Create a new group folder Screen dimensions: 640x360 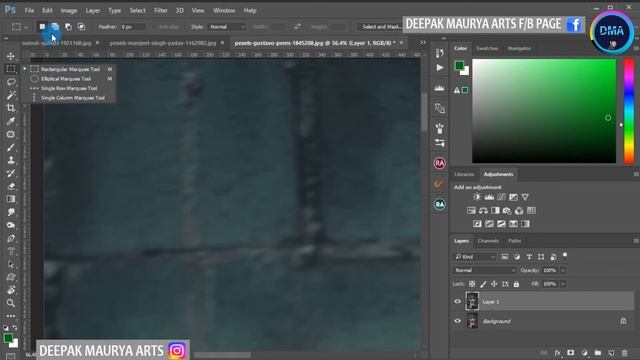point(598,353)
